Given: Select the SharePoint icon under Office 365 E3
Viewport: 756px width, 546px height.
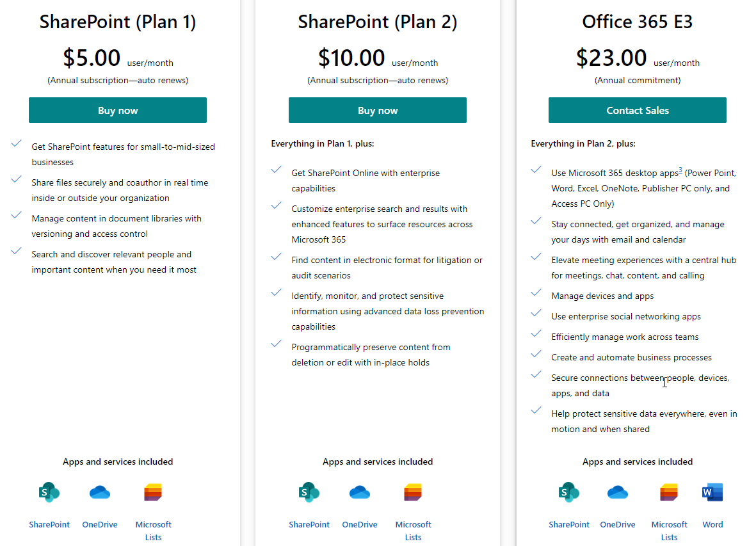Looking at the screenshot, I should [x=569, y=492].
